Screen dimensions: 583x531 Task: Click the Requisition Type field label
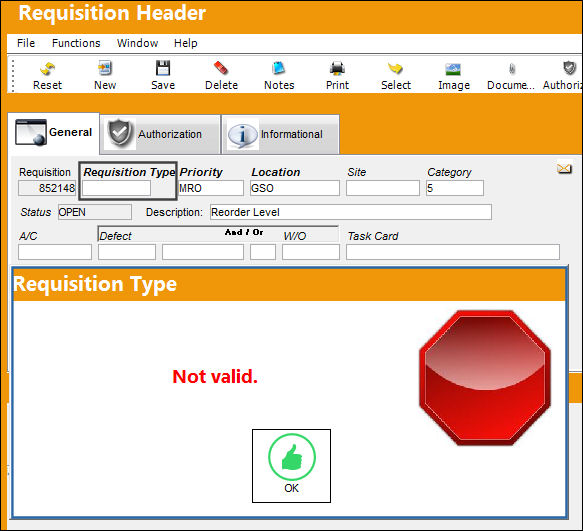pyautogui.click(x=129, y=172)
